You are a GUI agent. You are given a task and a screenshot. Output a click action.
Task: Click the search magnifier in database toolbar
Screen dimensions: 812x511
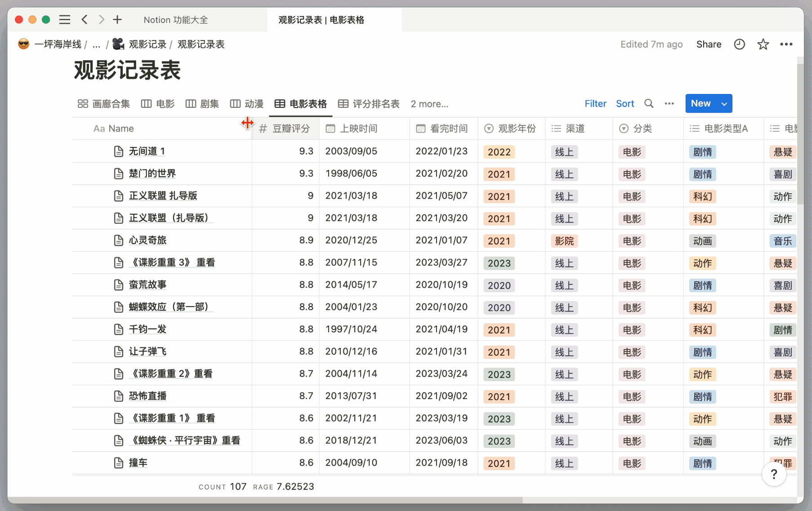tap(649, 103)
